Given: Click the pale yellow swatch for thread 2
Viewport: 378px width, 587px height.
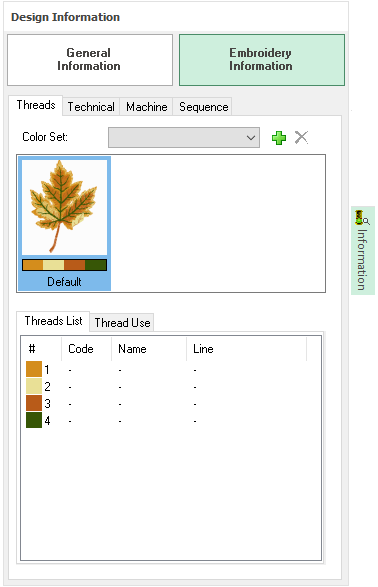Looking at the screenshot, I should [x=34, y=386].
